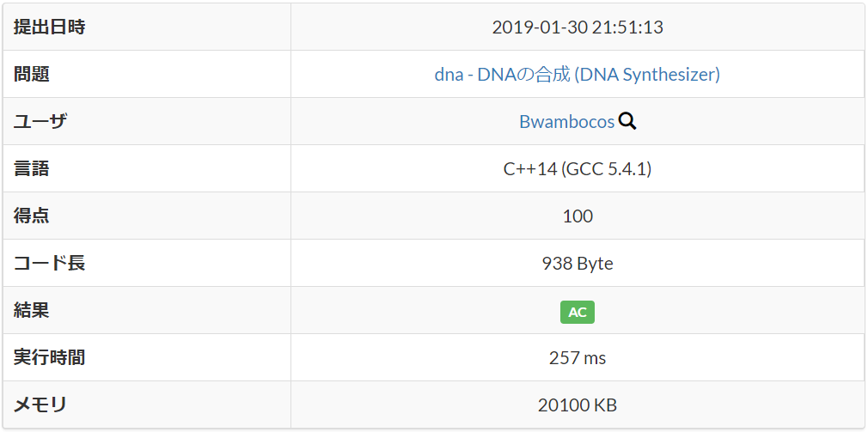Open the Bwambocos user profile link
Screen dimensions: 868x432
[567, 121]
